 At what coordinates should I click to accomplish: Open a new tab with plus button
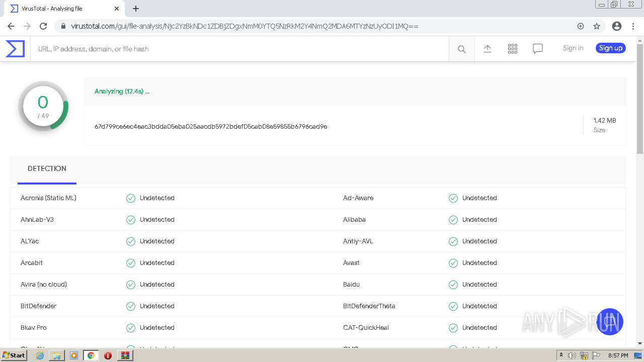tap(136, 9)
